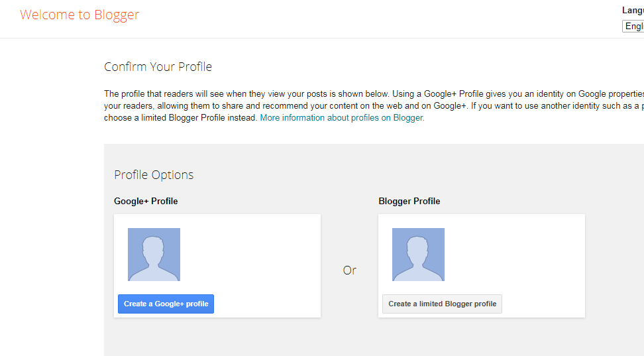Click the Create a Google+ profile button
This screenshot has width=644, height=356.
[166, 304]
